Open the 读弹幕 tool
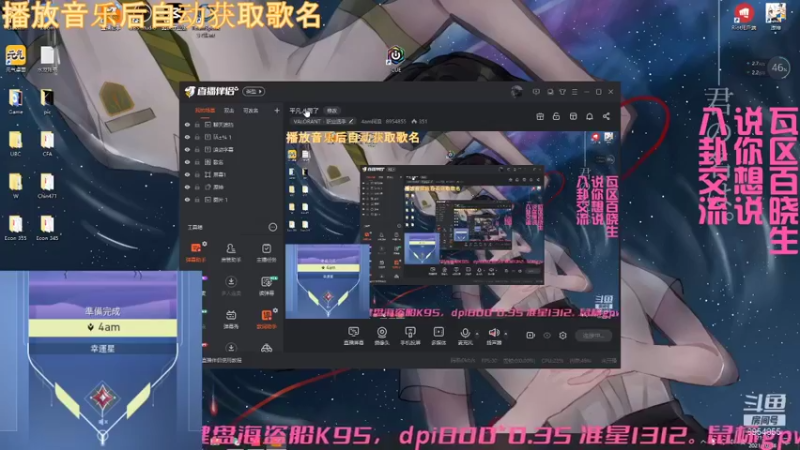The width and height of the screenshot is (800, 450). tap(266, 285)
